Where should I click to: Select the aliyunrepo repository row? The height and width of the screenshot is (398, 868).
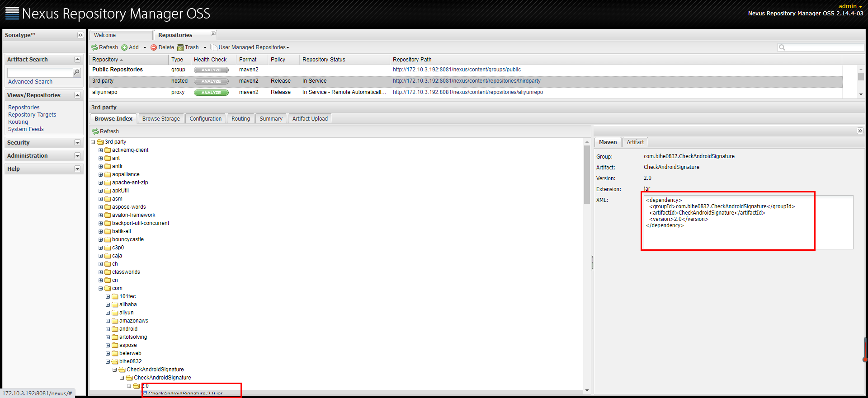[466, 92]
